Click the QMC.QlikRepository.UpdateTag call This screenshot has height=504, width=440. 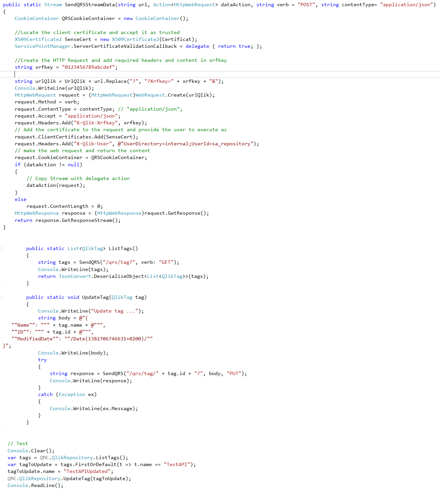click(69, 478)
